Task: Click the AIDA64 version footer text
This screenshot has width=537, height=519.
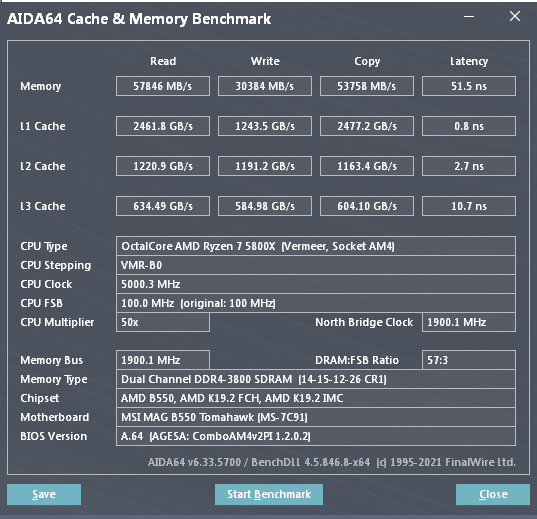Action: pyautogui.click(x=332, y=462)
